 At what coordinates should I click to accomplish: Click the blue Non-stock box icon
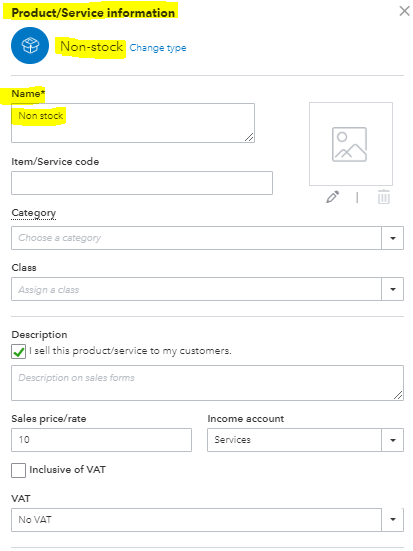[x=30, y=46]
